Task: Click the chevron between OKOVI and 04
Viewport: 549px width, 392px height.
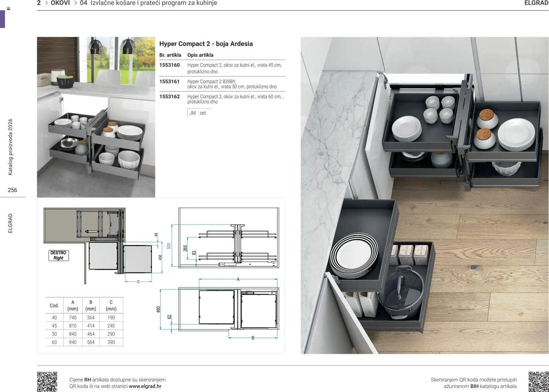Action: [x=75, y=3]
